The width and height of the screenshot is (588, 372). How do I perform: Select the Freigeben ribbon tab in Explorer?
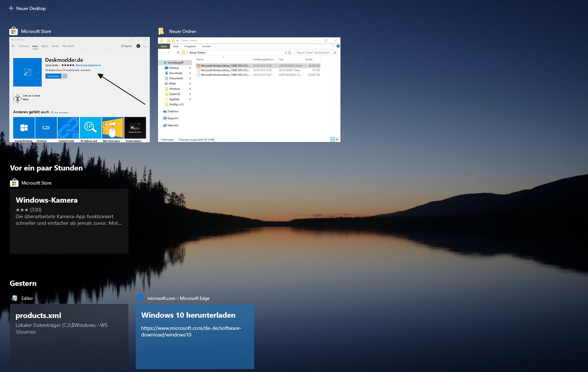(190, 46)
